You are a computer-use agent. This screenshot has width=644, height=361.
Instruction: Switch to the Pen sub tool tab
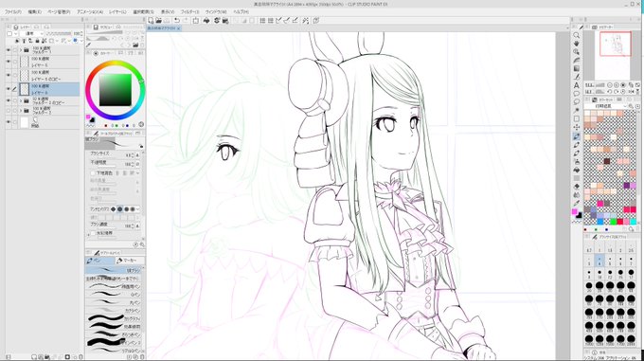[x=99, y=261]
